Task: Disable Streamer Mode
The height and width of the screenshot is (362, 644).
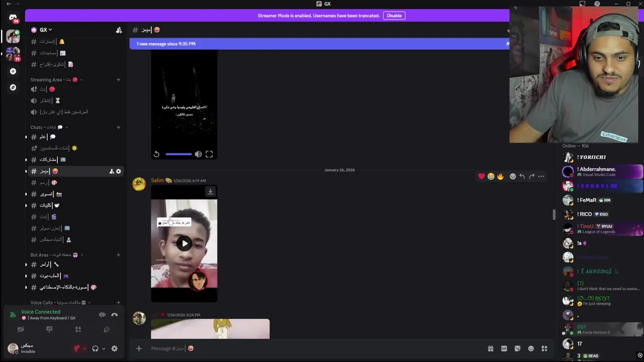Action: click(x=394, y=16)
